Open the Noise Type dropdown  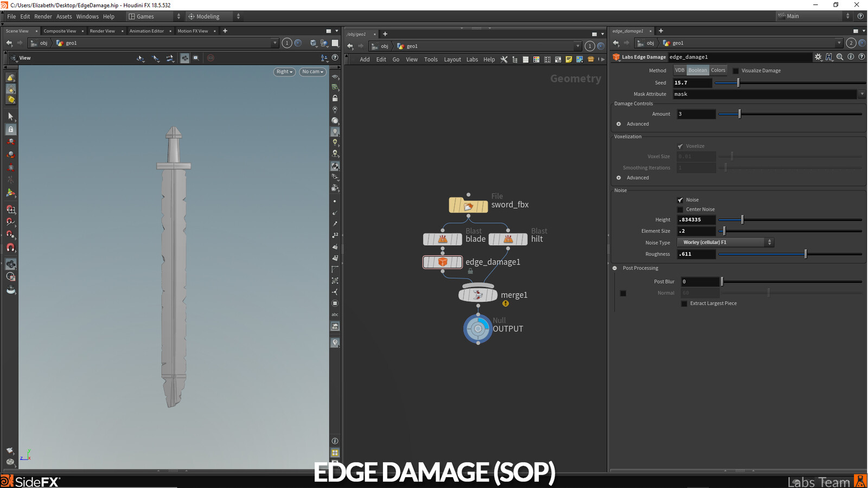724,242
